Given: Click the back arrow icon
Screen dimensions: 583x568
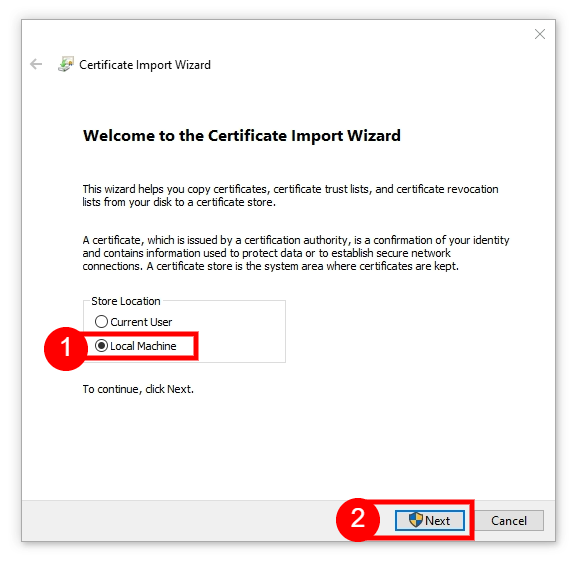Looking at the screenshot, I should pyautogui.click(x=36, y=64).
